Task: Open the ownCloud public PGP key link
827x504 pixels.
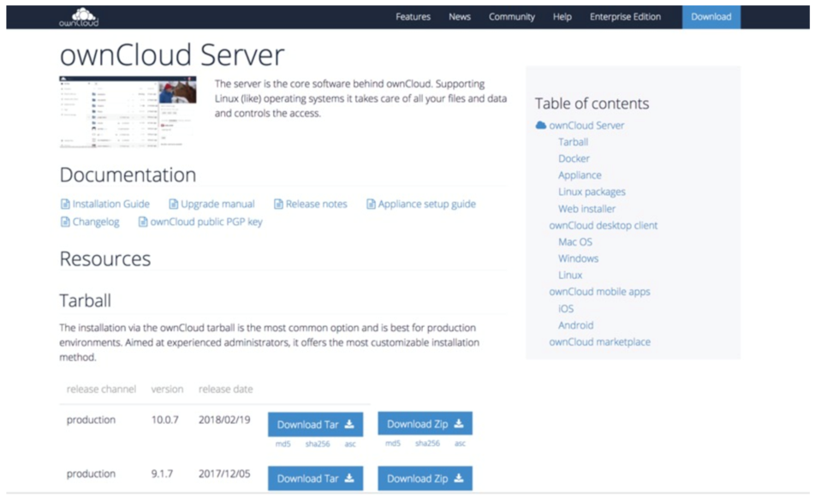Action: (206, 222)
